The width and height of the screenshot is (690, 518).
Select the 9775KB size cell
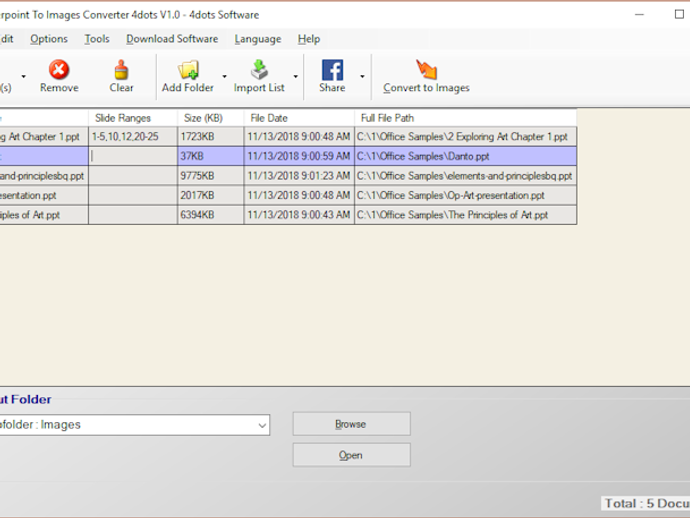(211, 176)
